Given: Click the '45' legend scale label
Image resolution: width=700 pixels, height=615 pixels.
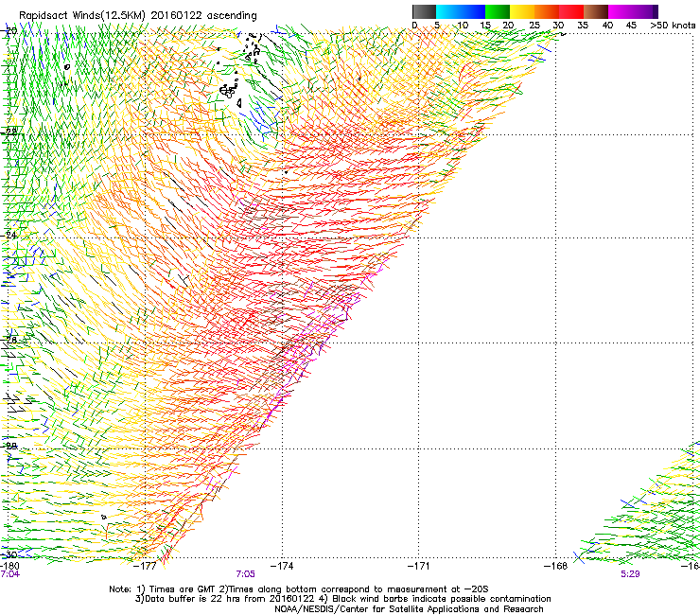Looking at the screenshot, I should click(x=631, y=26).
